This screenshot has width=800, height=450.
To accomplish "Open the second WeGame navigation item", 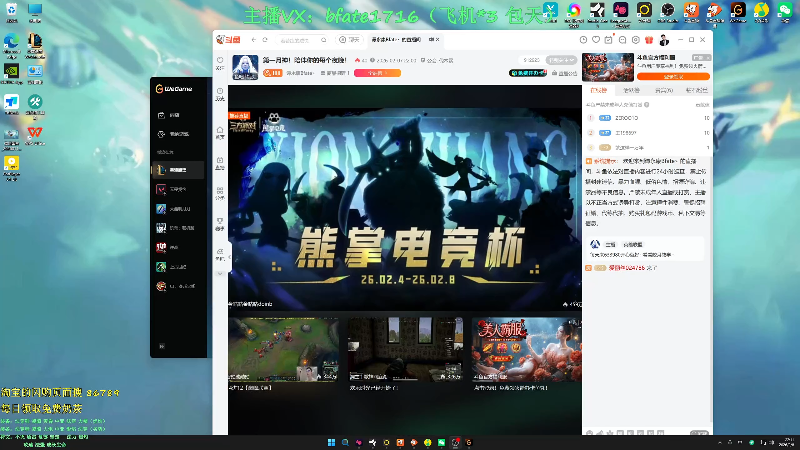I will point(178,134).
